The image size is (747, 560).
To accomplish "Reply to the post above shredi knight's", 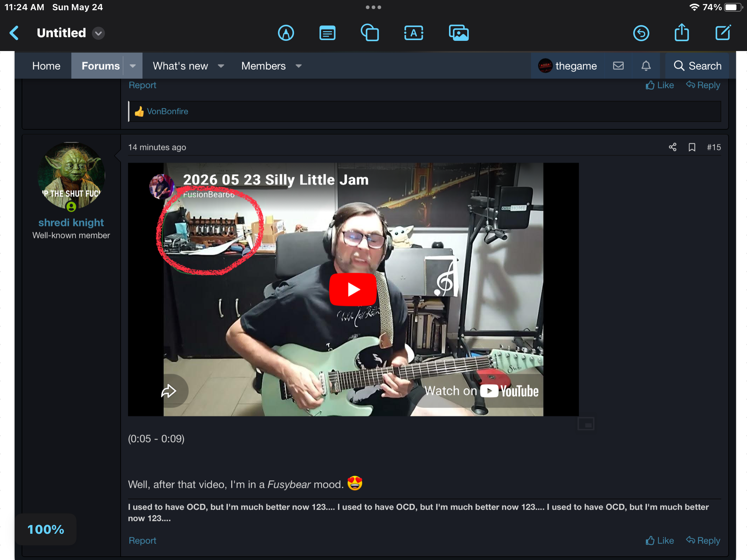I will (x=703, y=85).
